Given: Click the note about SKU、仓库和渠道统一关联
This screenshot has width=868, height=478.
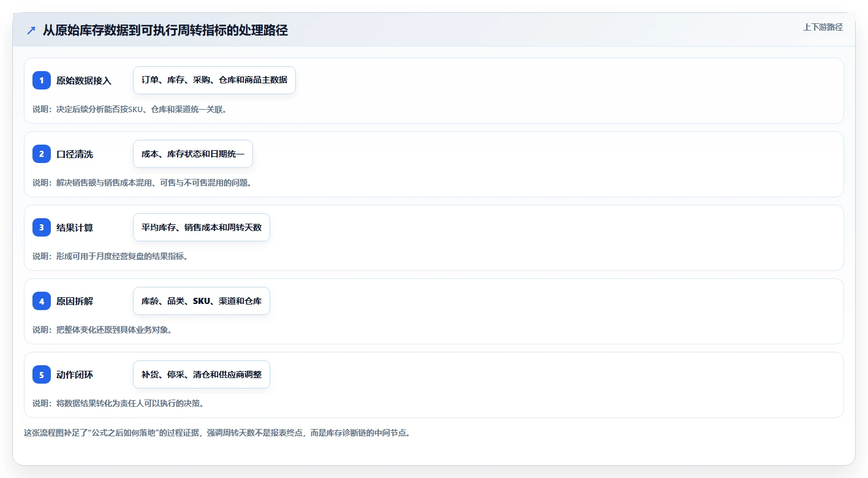Looking at the screenshot, I should 130,109.
